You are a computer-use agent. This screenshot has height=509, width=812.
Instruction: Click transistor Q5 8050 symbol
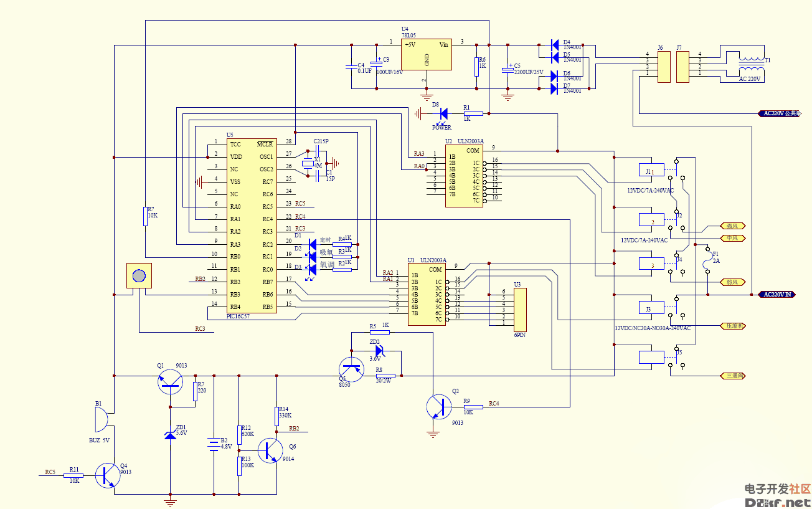[x=351, y=368]
